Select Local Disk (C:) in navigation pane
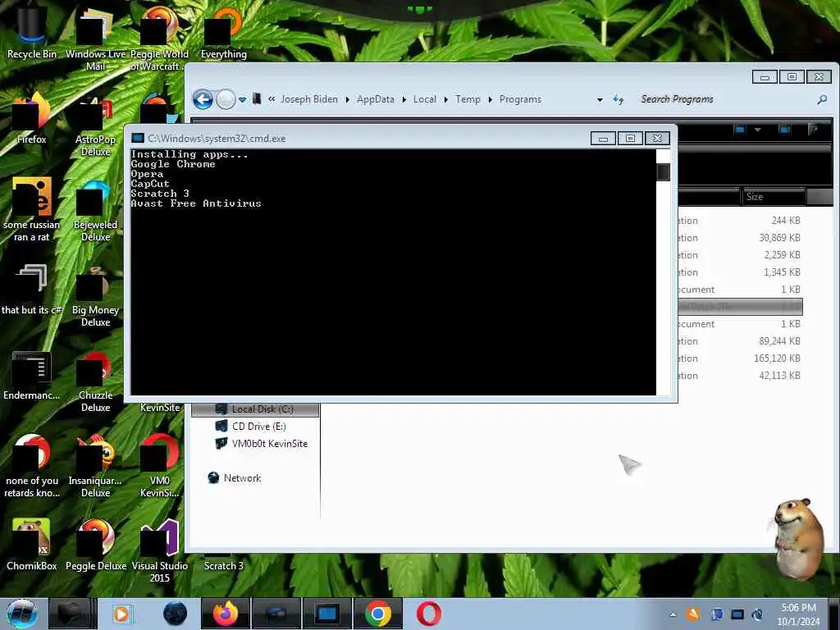This screenshot has width=840, height=630. [256, 409]
